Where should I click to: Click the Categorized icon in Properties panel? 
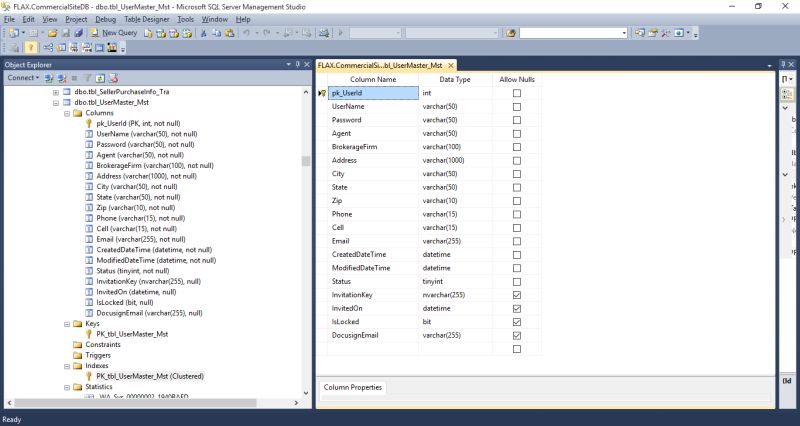click(787, 94)
